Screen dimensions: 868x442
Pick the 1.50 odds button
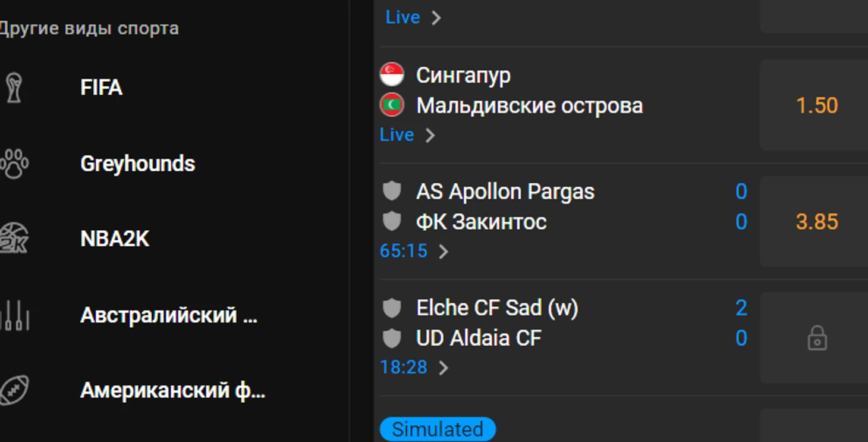click(814, 105)
